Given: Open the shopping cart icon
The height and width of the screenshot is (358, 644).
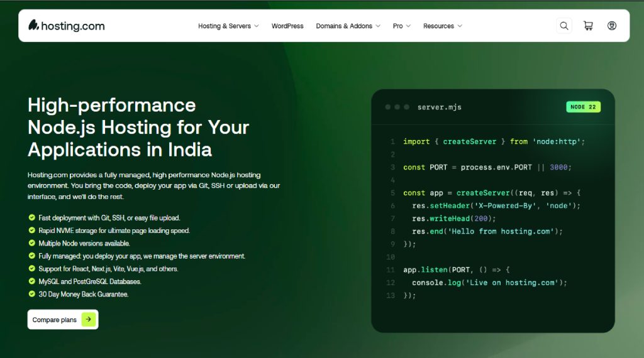Looking at the screenshot, I should (588, 26).
